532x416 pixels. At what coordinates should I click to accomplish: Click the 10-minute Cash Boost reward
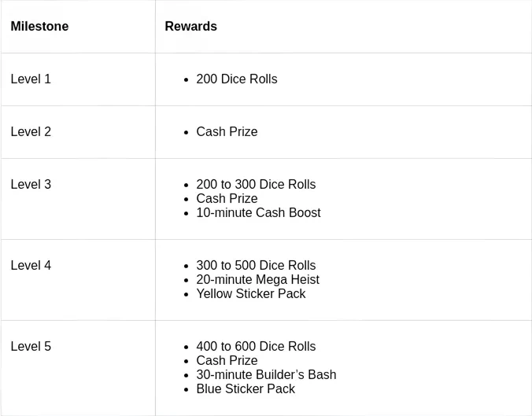(258, 213)
